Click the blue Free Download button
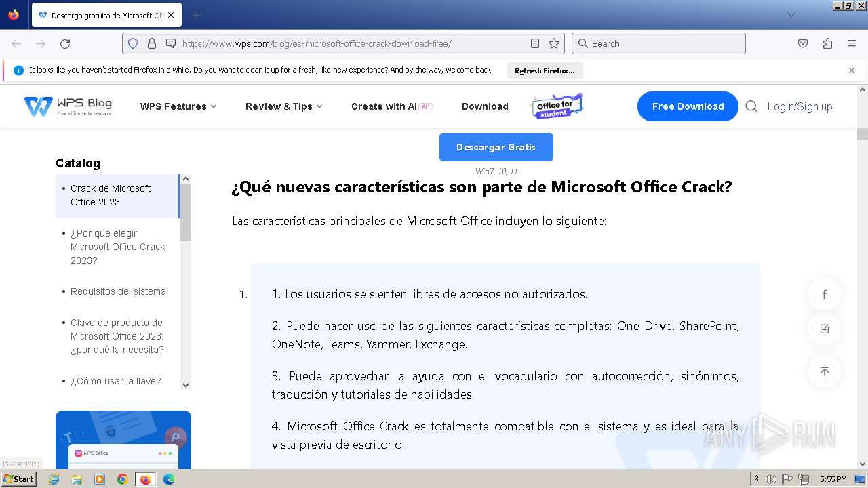Screen dimensions: 868x488 pos(688,106)
